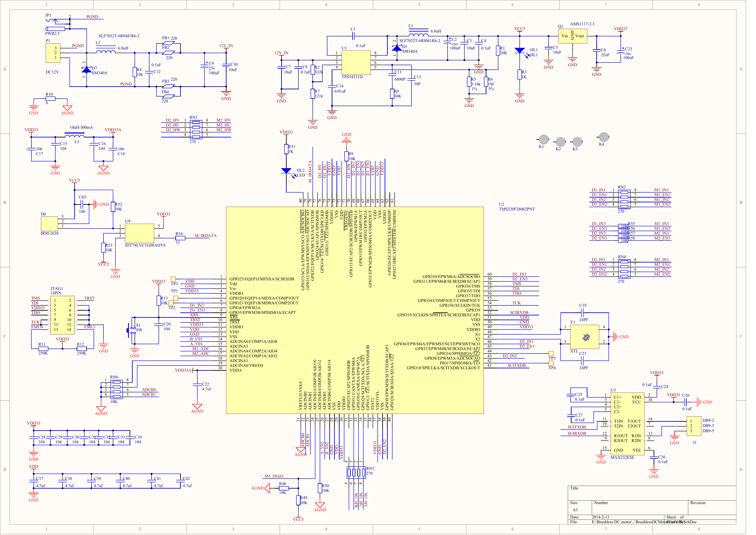Select resistor R10 between GND and AGND

50,98
